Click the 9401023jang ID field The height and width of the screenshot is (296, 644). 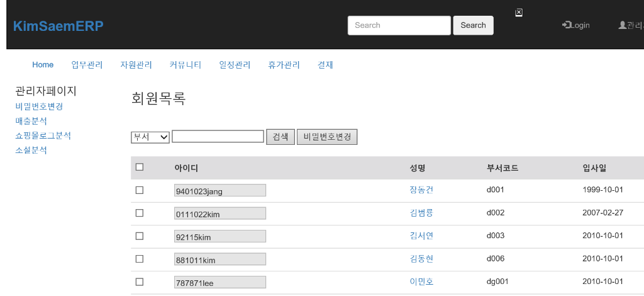coord(219,190)
